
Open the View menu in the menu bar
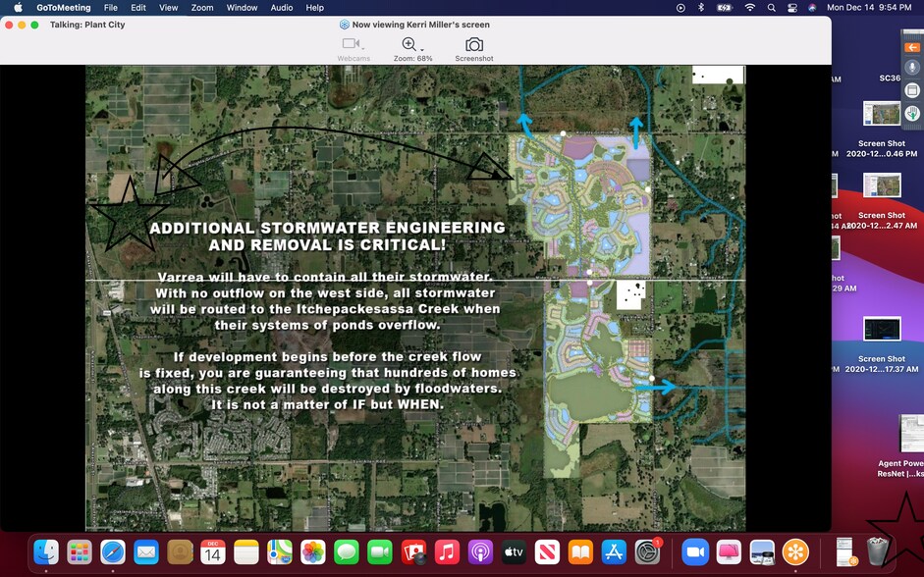(168, 7)
